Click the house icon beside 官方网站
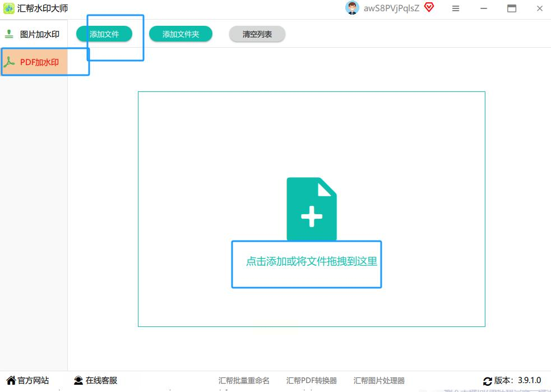Viewport: 551px width, 392px height. (11, 380)
